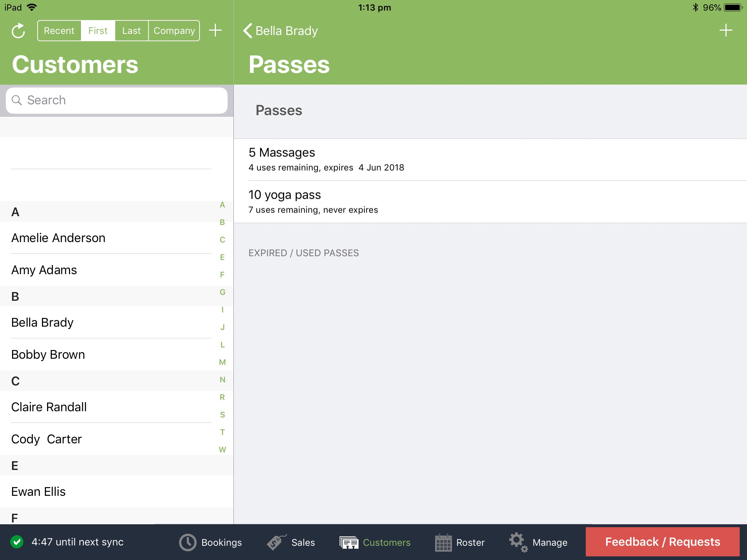The image size is (747, 560).
Task: Select the Bookings clock icon
Action: (187, 542)
